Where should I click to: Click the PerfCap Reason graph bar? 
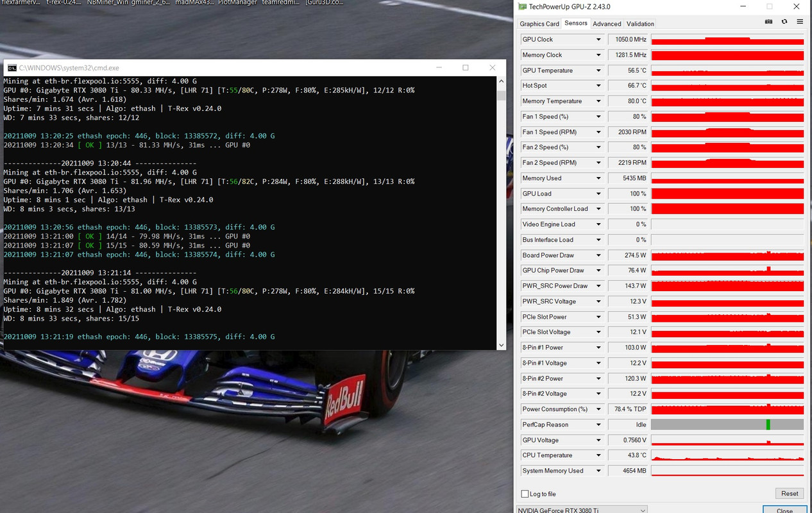pyautogui.click(x=727, y=425)
